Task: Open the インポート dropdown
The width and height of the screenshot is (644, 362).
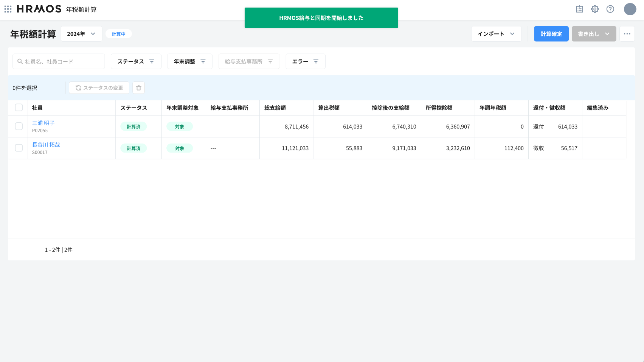Action: pos(496,34)
